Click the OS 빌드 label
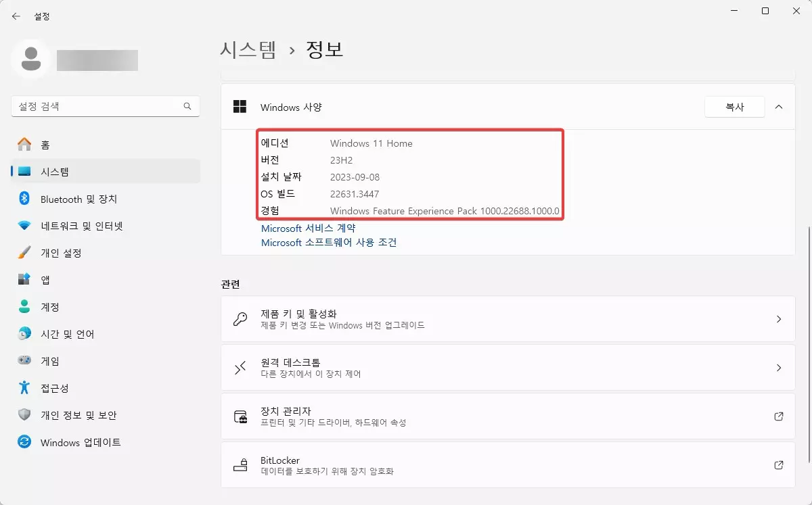812x505 pixels. tap(277, 194)
